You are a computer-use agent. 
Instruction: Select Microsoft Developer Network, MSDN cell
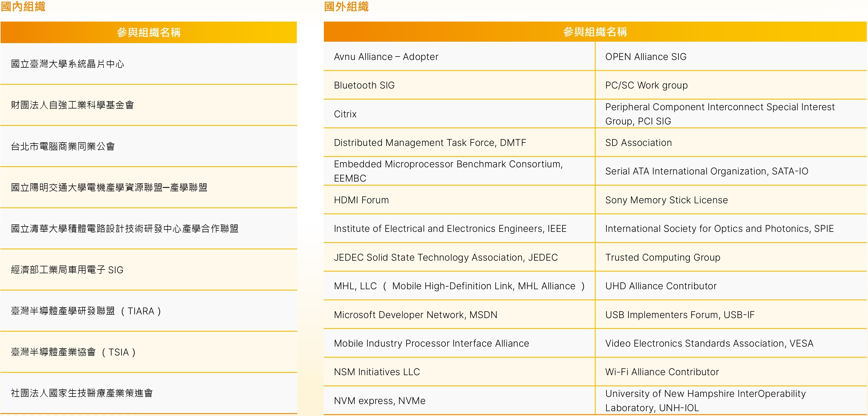point(459,315)
